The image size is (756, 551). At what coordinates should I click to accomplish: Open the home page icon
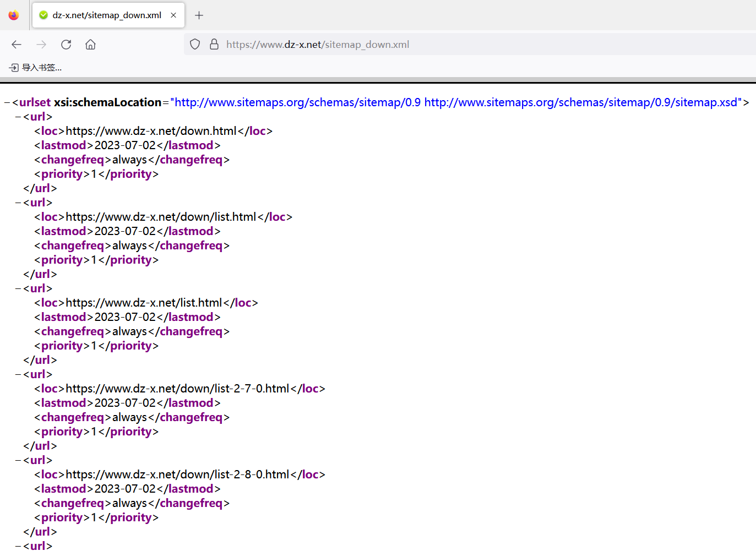(x=91, y=45)
